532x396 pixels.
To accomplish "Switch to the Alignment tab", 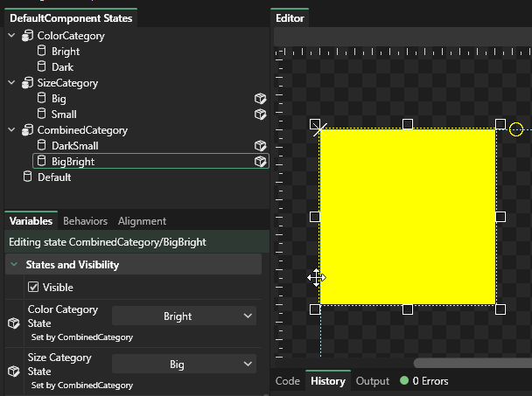I will (x=142, y=221).
